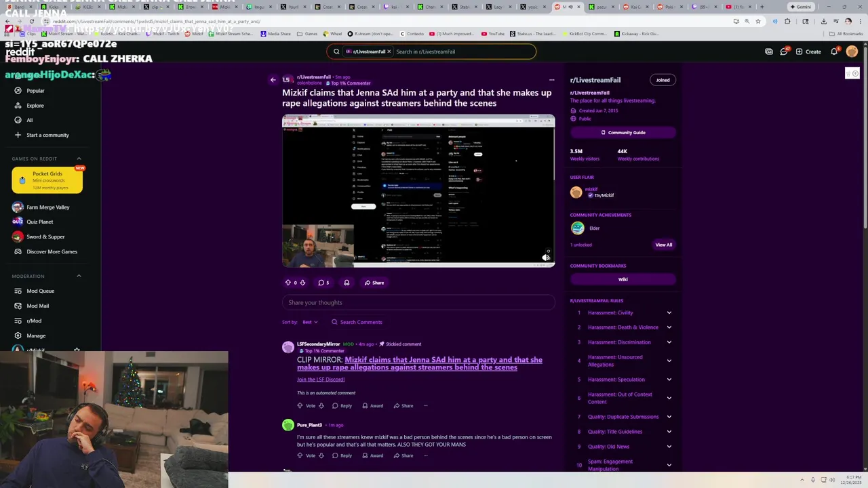Downvote the Mizkif claims post
Viewport: 868px width, 488px height.
(302, 283)
